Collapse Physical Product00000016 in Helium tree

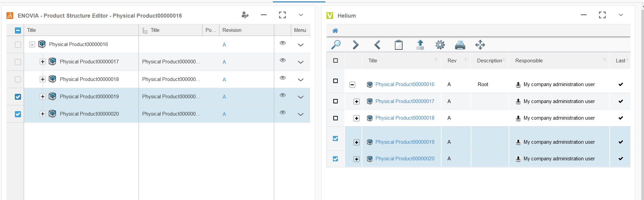(352, 85)
